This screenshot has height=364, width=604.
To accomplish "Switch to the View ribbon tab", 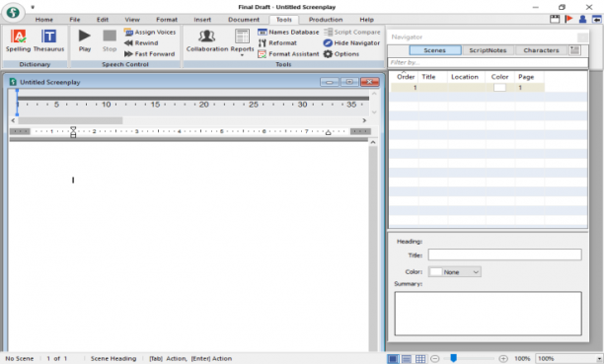I will click(132, 20).
